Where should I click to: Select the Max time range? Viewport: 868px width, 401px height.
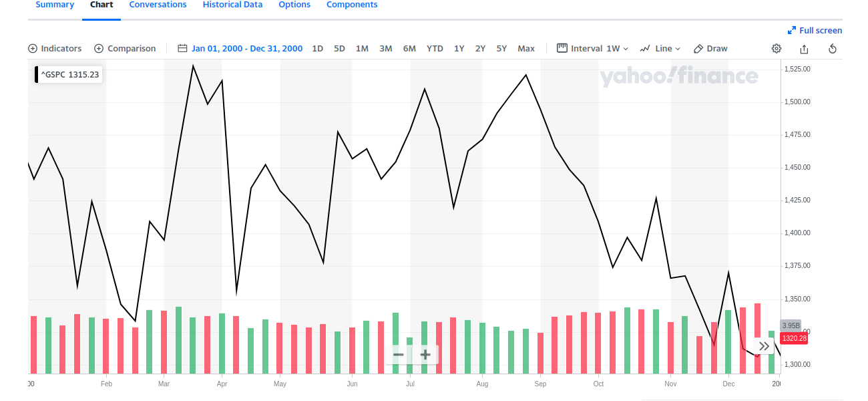point(526,49)
